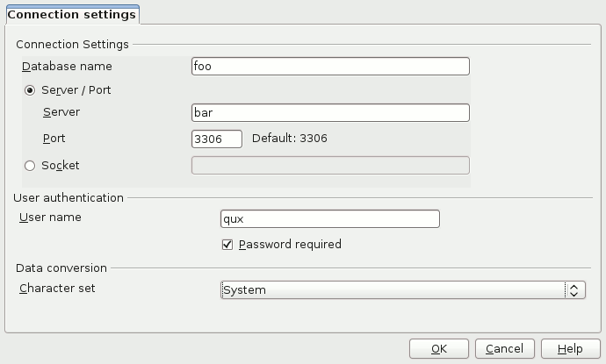The width and height of the screenshot is (606, 364).
Task: Click the Port field showing 3306
Action: coord(216,139)
